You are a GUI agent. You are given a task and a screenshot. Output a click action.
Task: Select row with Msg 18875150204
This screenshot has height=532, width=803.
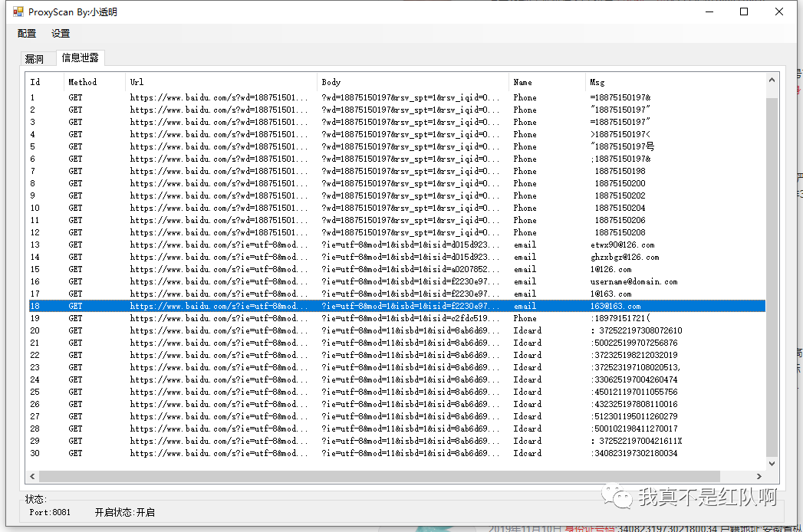coord(397,208)
